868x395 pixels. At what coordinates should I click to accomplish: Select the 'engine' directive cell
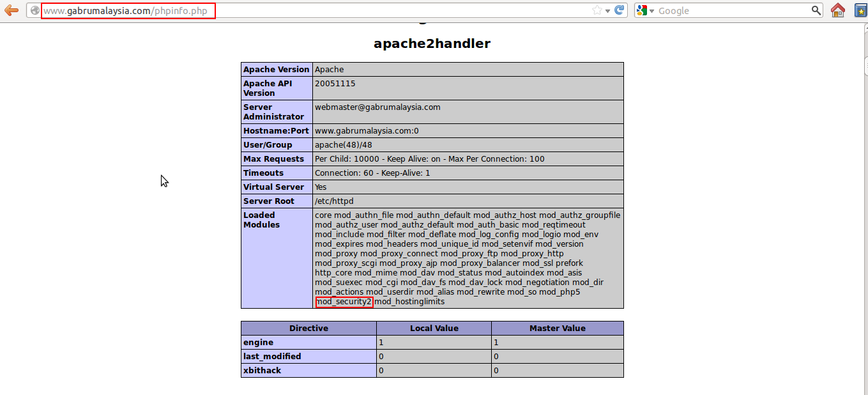(308, 343)
